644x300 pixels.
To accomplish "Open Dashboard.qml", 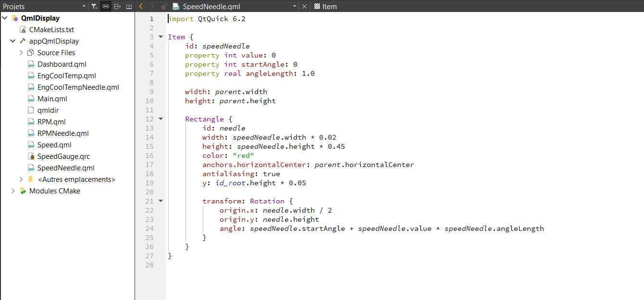I will [62, 64].
